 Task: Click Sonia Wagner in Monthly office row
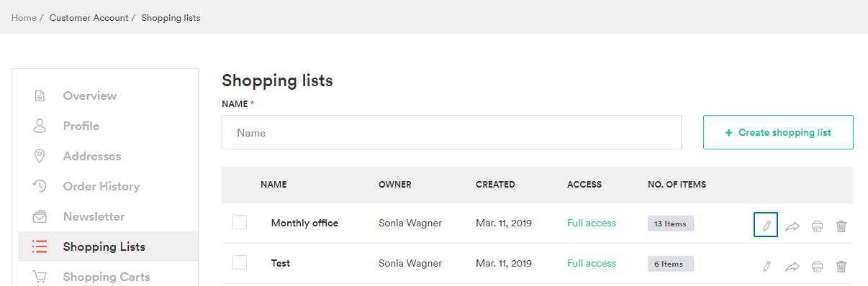point(410,223)
